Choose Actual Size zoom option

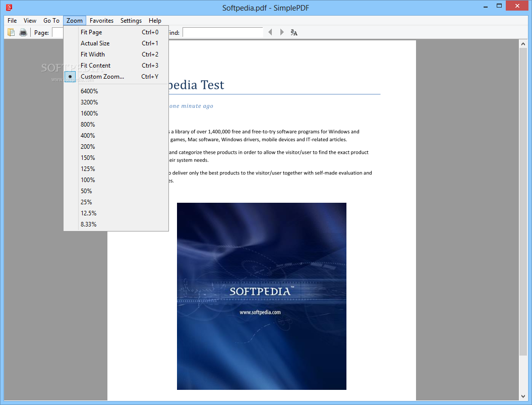(115, 43)
